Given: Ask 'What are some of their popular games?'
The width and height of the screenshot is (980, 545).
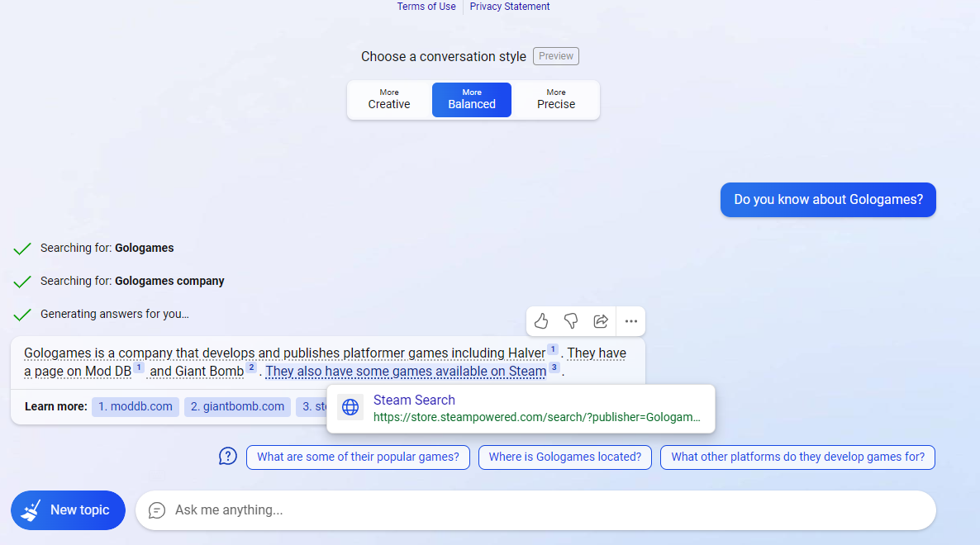Looking at the screenshot, I should pos(358,457).
